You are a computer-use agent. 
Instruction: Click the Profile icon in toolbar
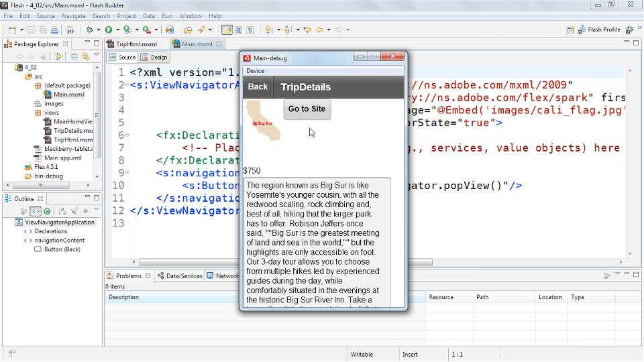click(127, 29)
